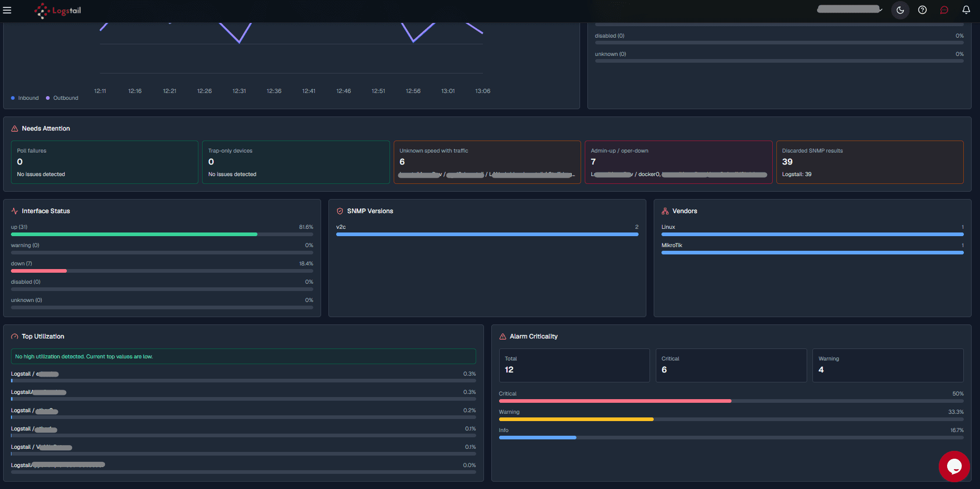Open the hamburger navigation menu
This screenshot has height=489, width=980.
[x=7, y=10]
